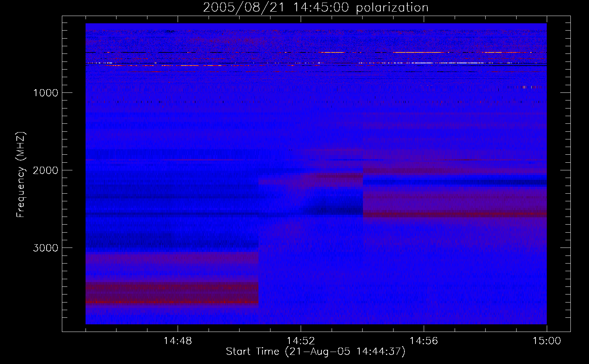Click the 14:52 time tick label
Viewport: 589px width, 364px height.
301,341
